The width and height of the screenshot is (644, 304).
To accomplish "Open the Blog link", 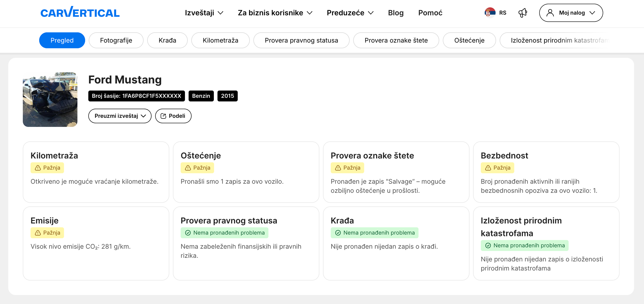I will [x=395, y=13].
